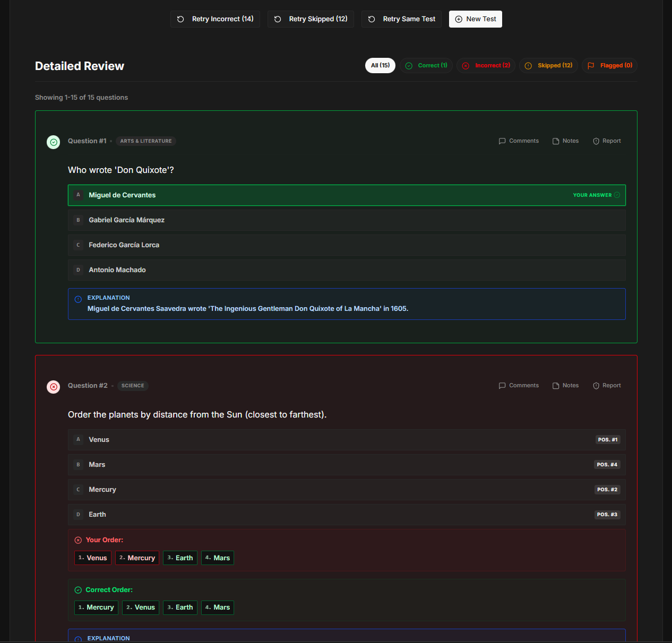Click '3. Earth' chip in Correct Order
This screenshot has width=672, height=643.
click(180, 607)
